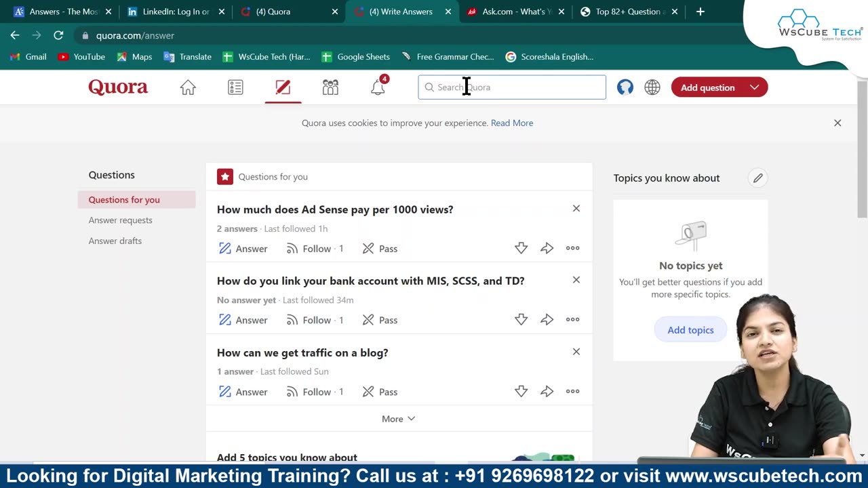This screenshot has width=868, height=488.
Task: Share the blog traffic question
Action: (547, 391)
